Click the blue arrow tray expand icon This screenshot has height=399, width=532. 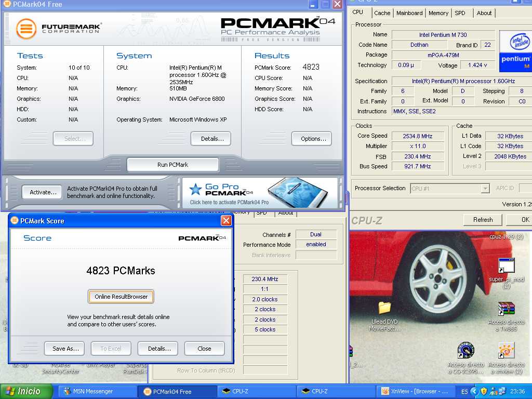pos(474,391)
